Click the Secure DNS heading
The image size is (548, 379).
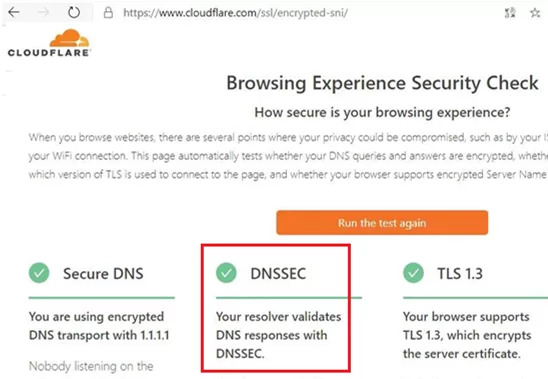[103, 273]
